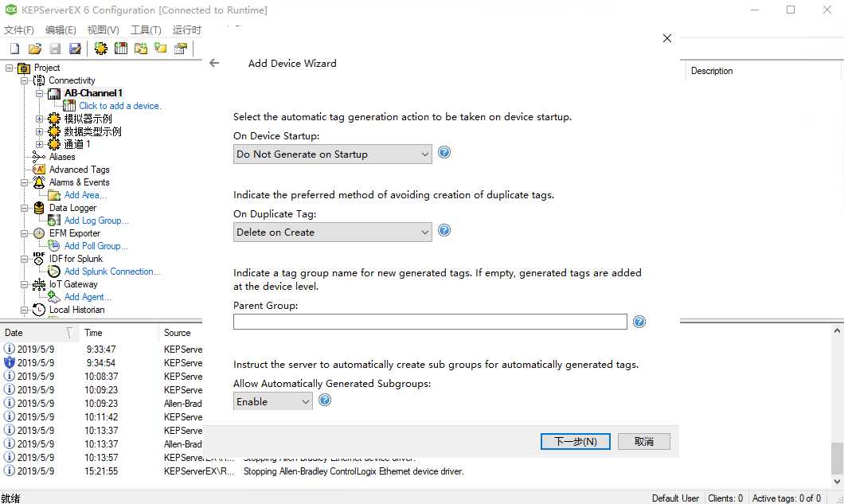Open help for Allow Automatically Generated Subgroups
The image size is (844, 504).
point(325,400)
